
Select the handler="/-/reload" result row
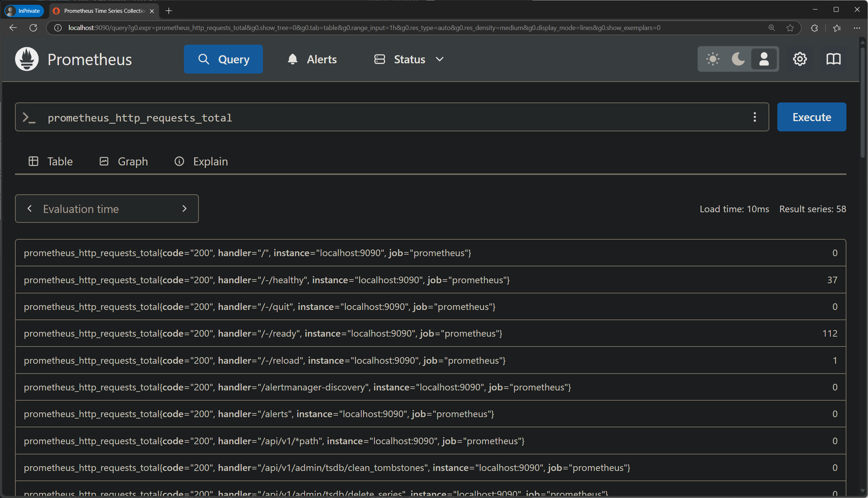pos(431,360)
